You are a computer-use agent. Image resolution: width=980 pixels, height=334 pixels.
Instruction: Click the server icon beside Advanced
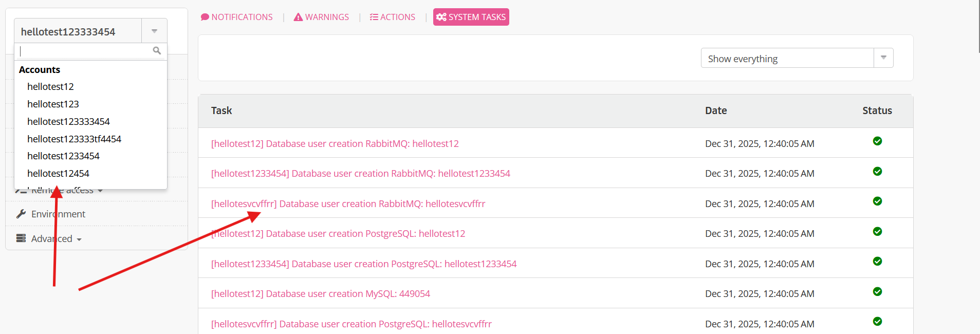(x=21, y=238)
